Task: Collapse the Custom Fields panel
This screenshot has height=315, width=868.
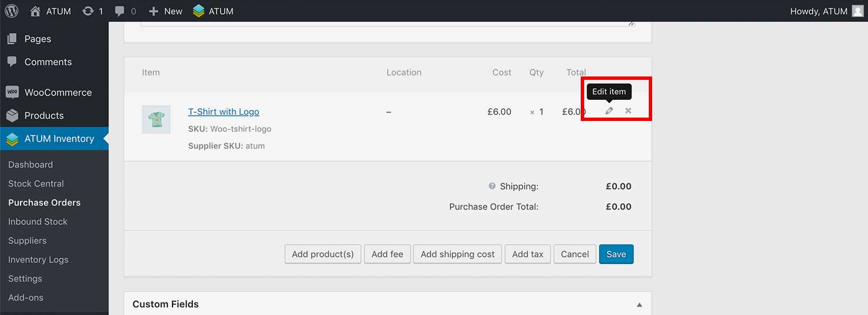Action: point(640,305)
